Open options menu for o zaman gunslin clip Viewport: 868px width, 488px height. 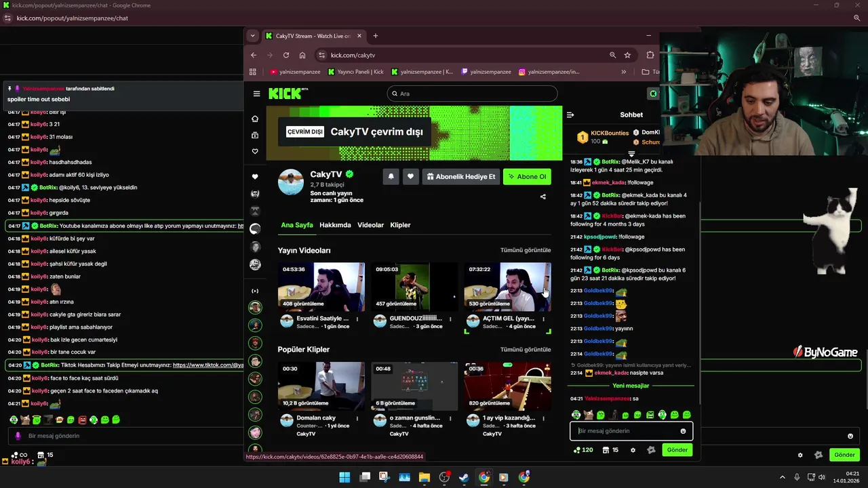(x=450, y=418)
